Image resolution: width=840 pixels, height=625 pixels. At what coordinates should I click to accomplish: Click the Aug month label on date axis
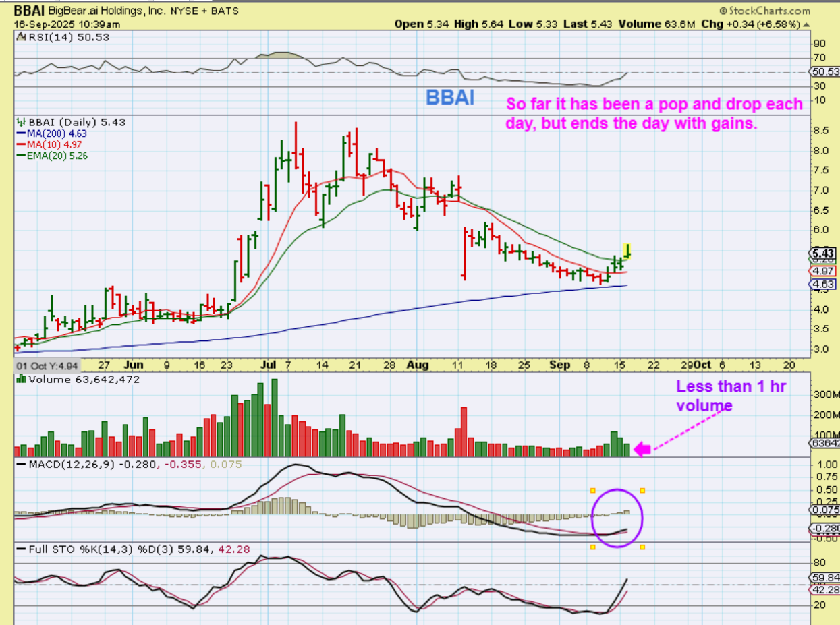point(418,365)
